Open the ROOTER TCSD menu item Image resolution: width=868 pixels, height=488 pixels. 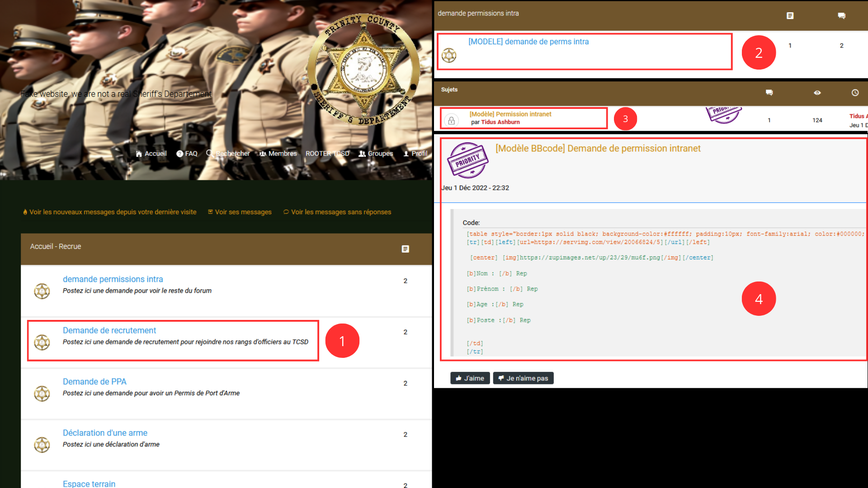(x=327, y=154)
